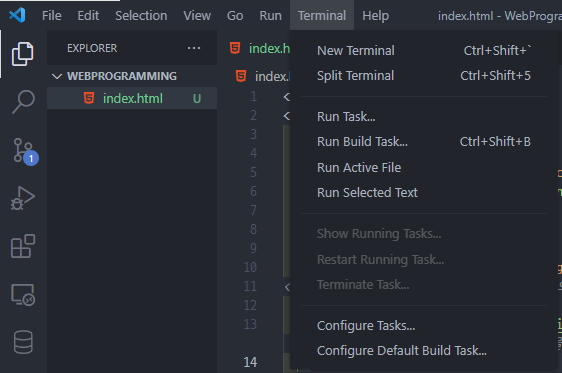
Task: Choose Run Selected Text
Action: click(x=424, y=192)
